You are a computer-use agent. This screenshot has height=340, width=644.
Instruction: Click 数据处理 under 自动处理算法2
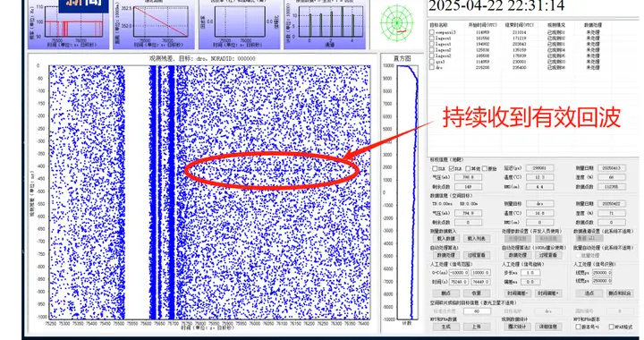pyautogui.click(x=518, y=255)
